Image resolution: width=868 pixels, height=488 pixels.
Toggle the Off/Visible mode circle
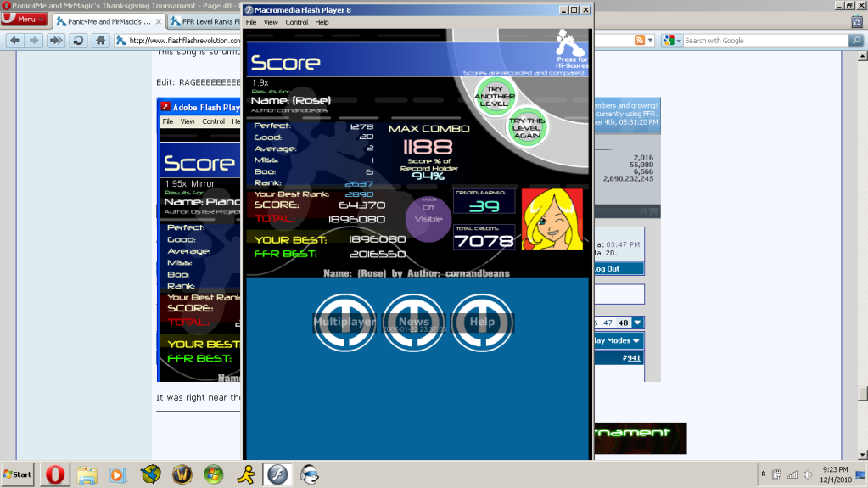428,213
